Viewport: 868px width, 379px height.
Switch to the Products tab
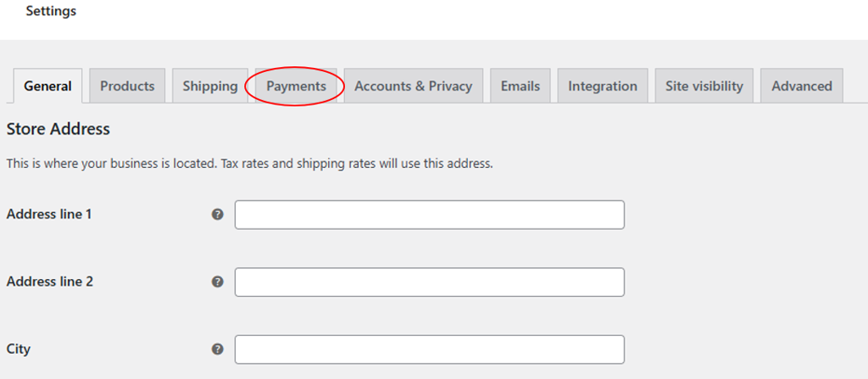click(127, 86)
